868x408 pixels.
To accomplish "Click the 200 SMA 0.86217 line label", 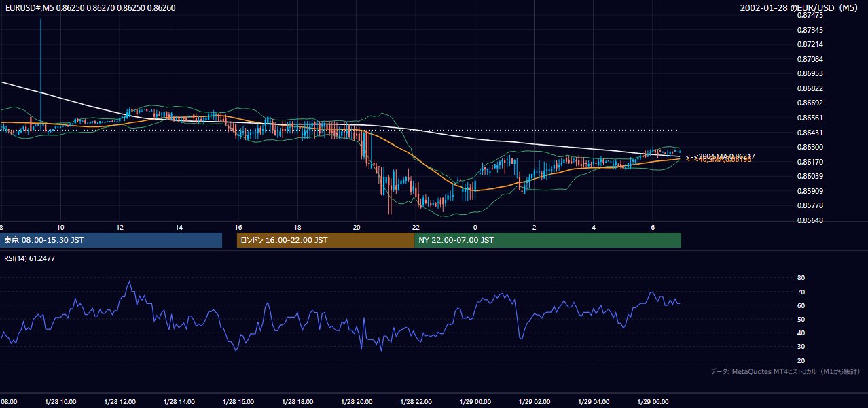I will coord(721,156).
